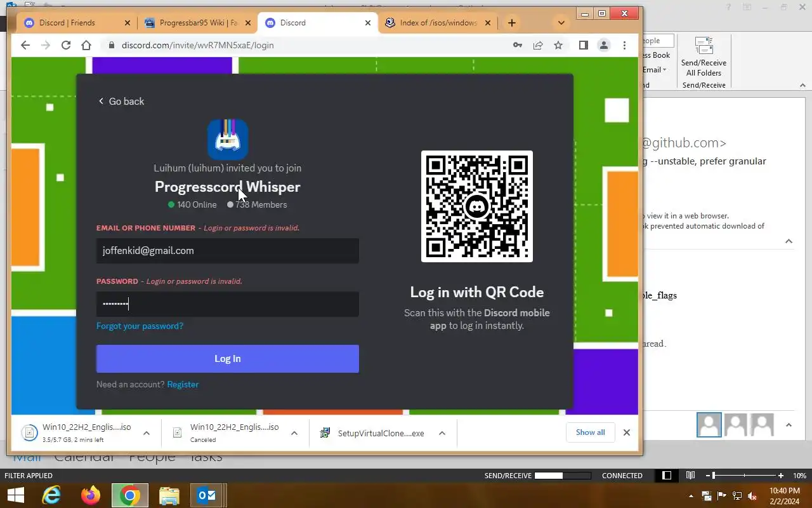Collapse the Outlook message header chevron

point(789,241)
